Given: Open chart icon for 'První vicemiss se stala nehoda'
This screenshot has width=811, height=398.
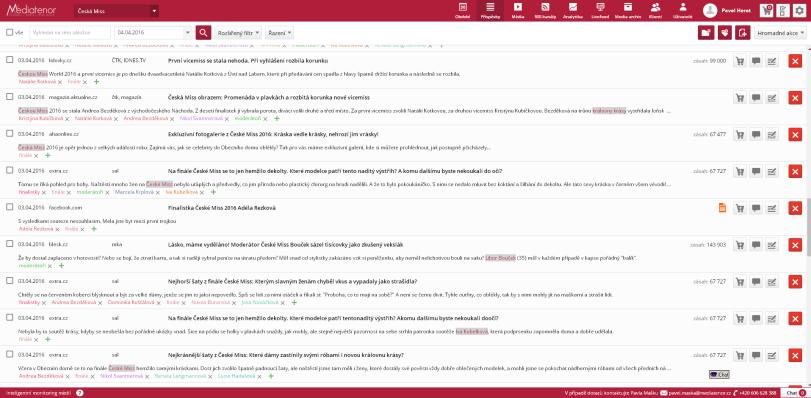Looking at the screenshot, I should point(772,61).
